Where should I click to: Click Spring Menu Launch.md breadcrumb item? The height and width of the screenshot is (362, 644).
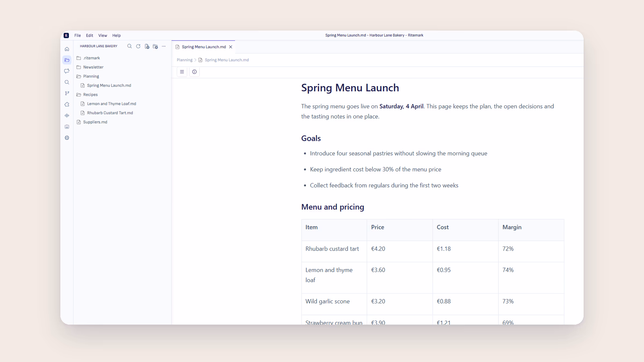[x=227, y=60]
